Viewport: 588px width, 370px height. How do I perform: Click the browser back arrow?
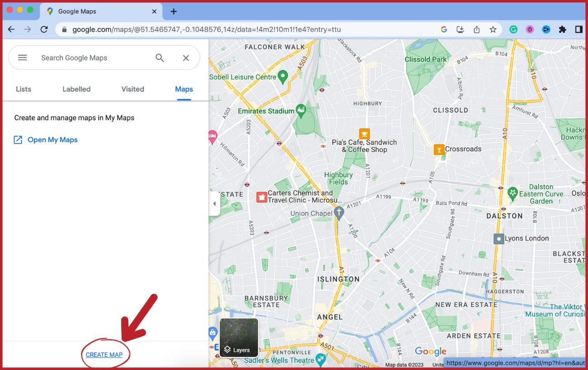(11, 29)
